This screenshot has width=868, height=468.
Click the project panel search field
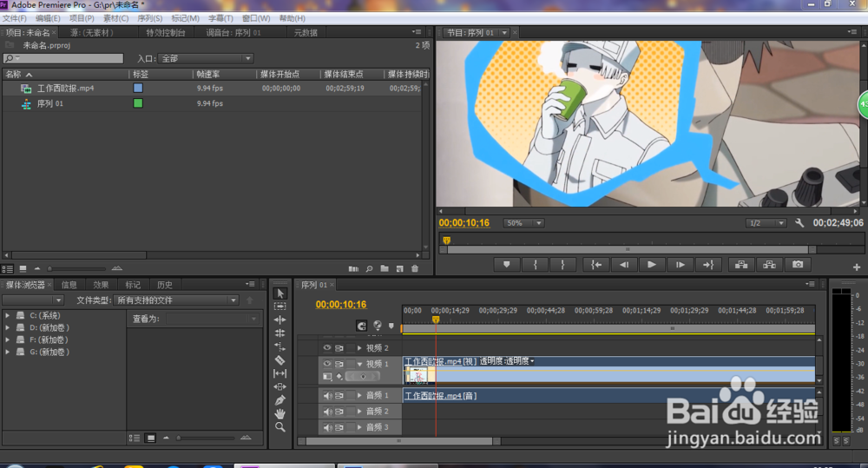[63, 58]
